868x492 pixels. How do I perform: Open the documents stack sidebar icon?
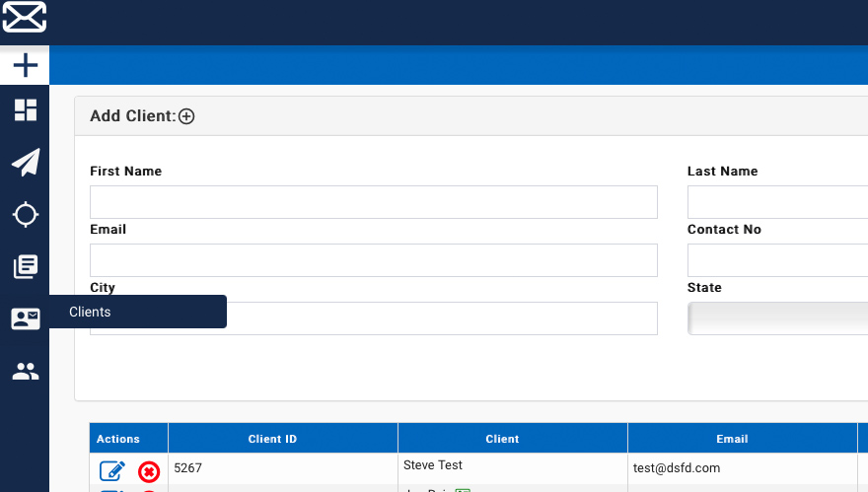pos(26,267)
